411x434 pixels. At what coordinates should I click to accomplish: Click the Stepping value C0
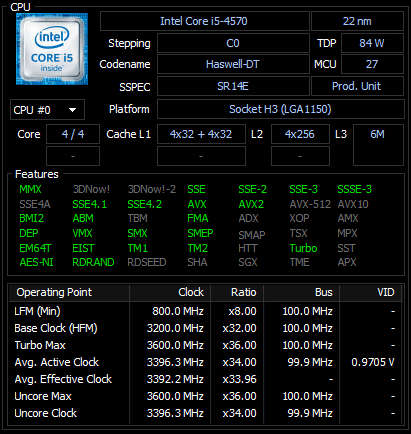coord(233,43)
